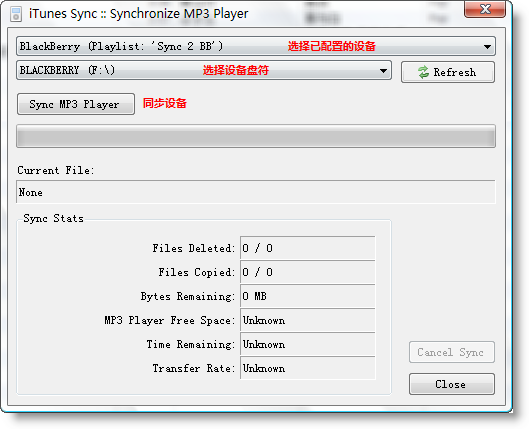Click the Current File: label
Image resolution: width=529 pixels, height=429 pixels.
(56, 170)
